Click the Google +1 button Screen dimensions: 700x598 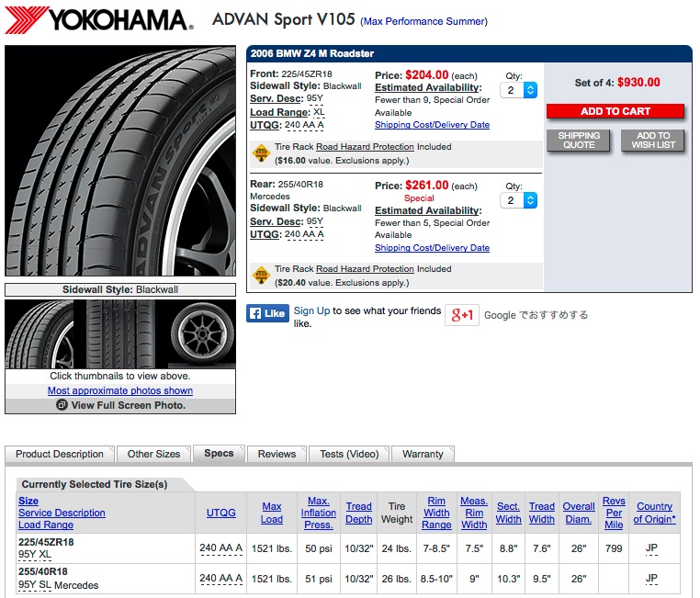(462, 315)
